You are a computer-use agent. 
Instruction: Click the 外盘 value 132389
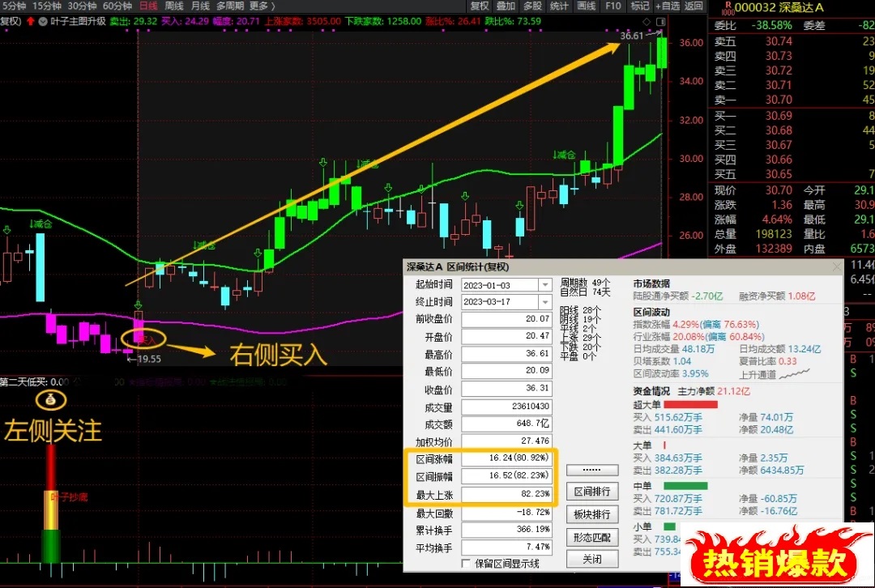(x=774, y=249)
